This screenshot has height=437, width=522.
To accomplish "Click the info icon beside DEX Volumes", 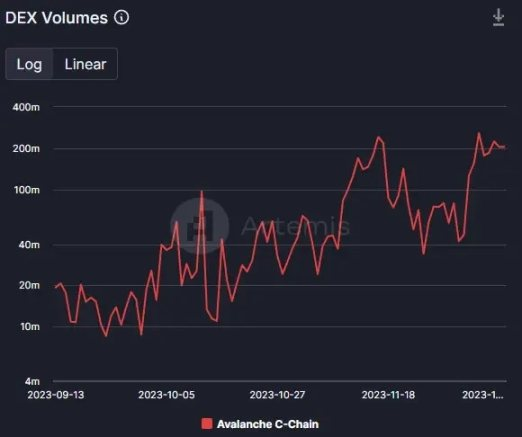I will click(x=121, y=17).
